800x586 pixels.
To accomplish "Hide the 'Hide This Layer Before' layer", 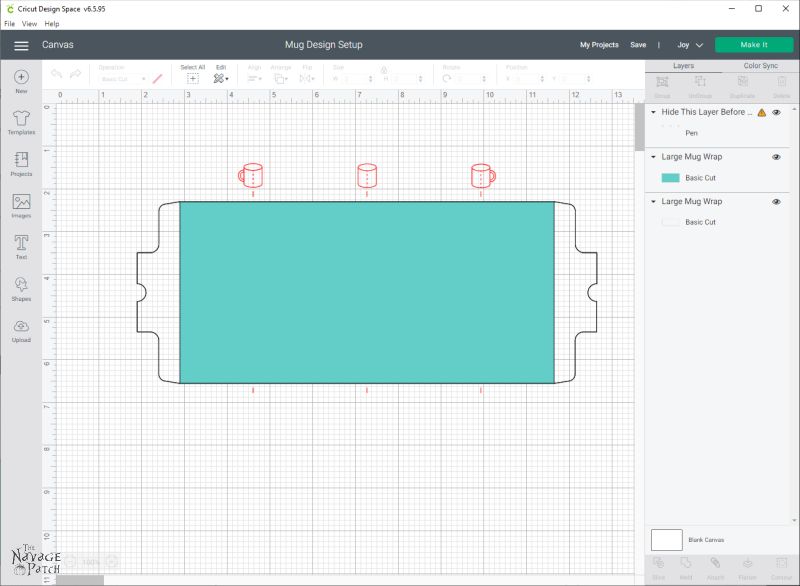I will [x=776, y=113].
